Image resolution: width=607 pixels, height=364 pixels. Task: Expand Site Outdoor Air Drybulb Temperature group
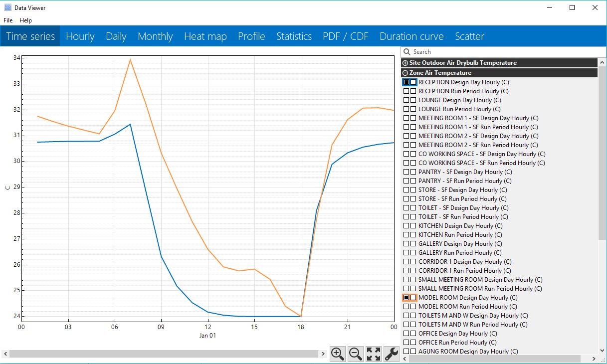(405, 63)
